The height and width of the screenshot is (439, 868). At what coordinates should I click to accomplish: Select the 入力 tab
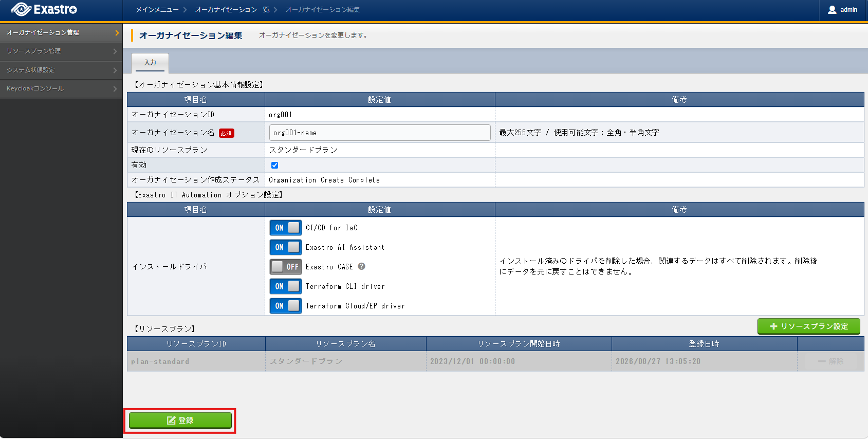coord(150,63)
